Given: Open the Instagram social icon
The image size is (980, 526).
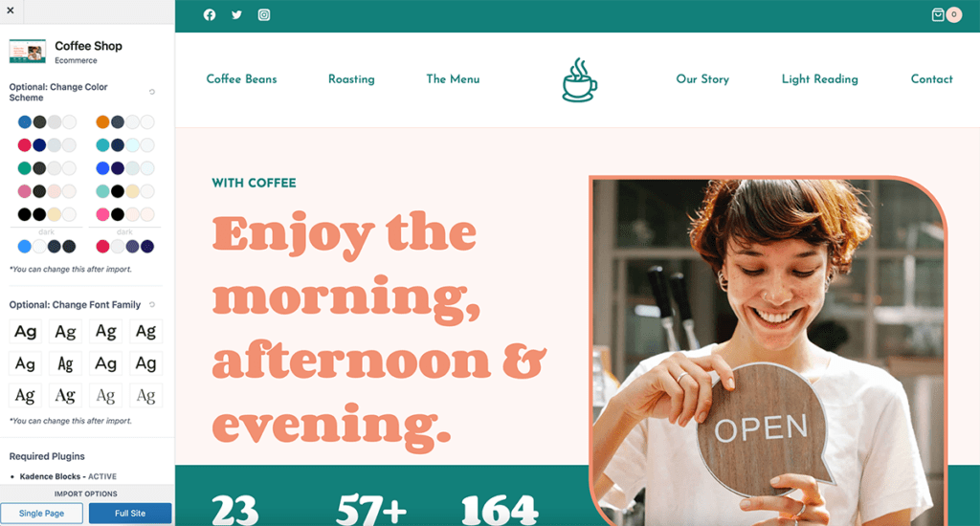Looking at the screenshot, I should tap(264, 15).
